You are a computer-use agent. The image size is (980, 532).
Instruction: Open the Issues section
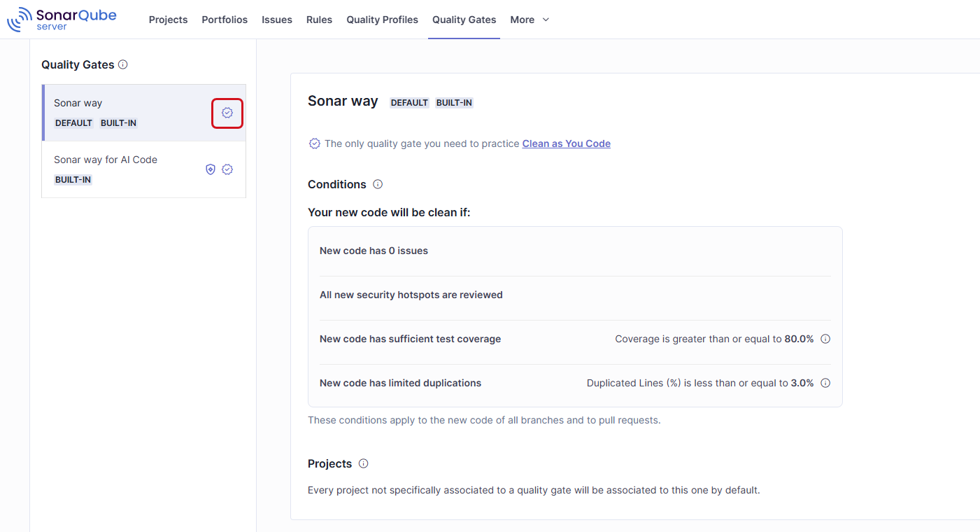click(x=277, y=20)
